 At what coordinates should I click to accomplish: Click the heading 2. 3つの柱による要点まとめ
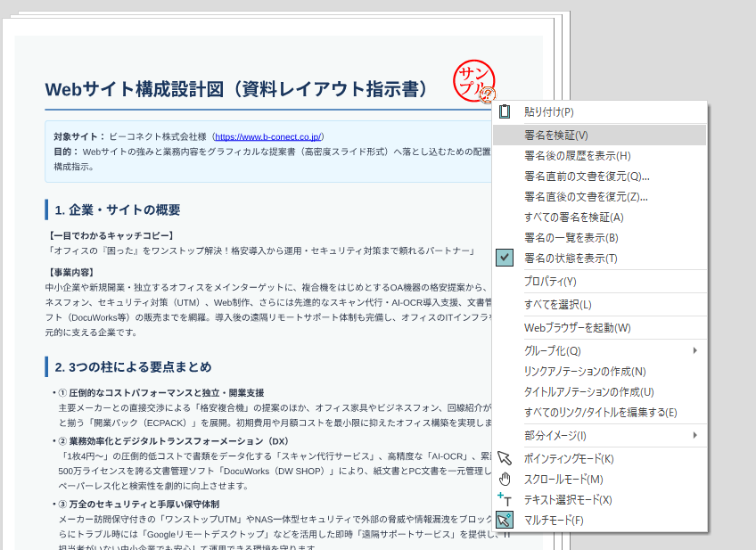133,367
